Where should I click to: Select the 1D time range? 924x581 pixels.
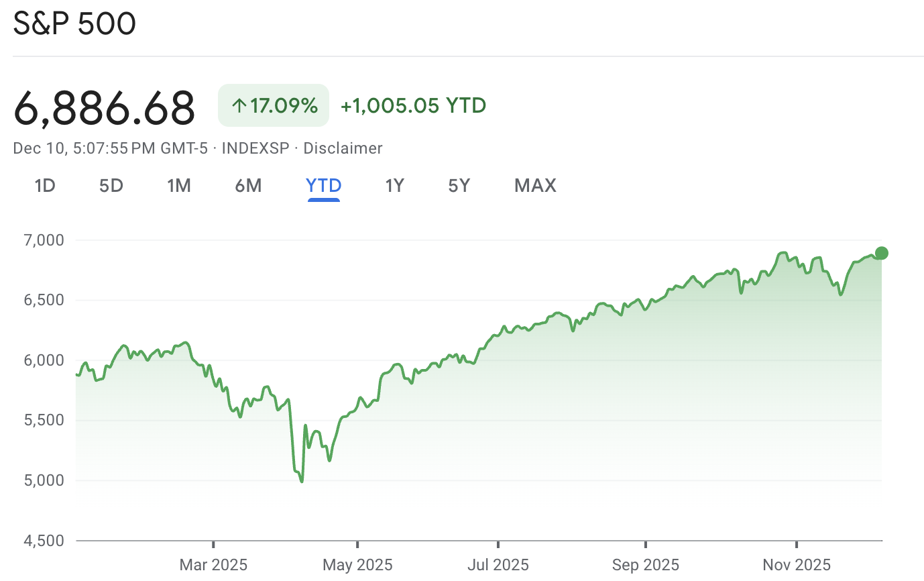coord(45,186)
